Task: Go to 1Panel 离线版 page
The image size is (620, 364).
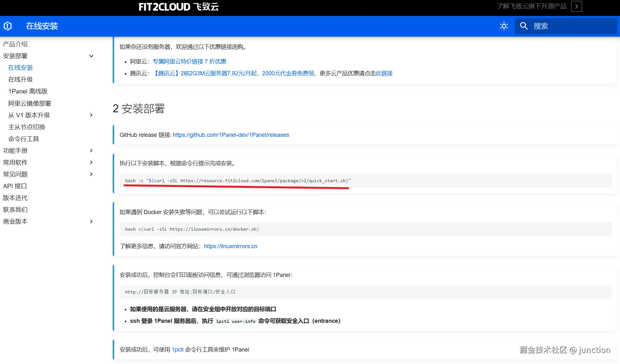Action: pyautogui.click(x=28, y=92)
